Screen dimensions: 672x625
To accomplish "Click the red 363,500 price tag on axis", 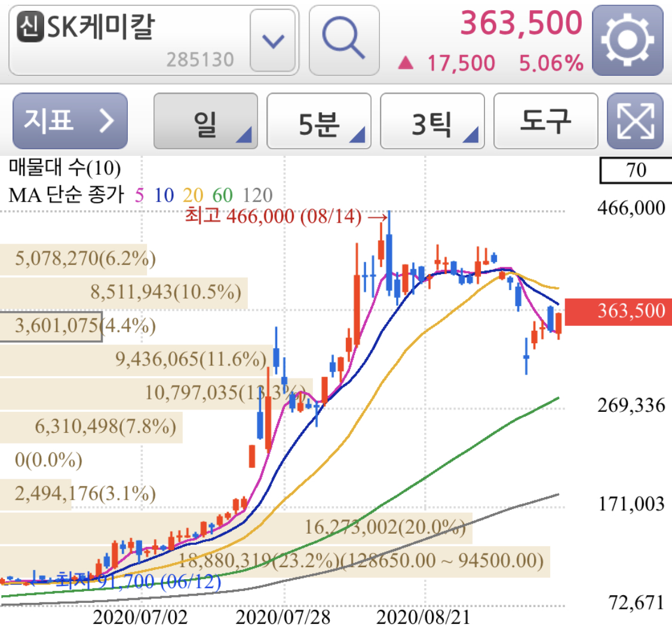I will point(618,312).
